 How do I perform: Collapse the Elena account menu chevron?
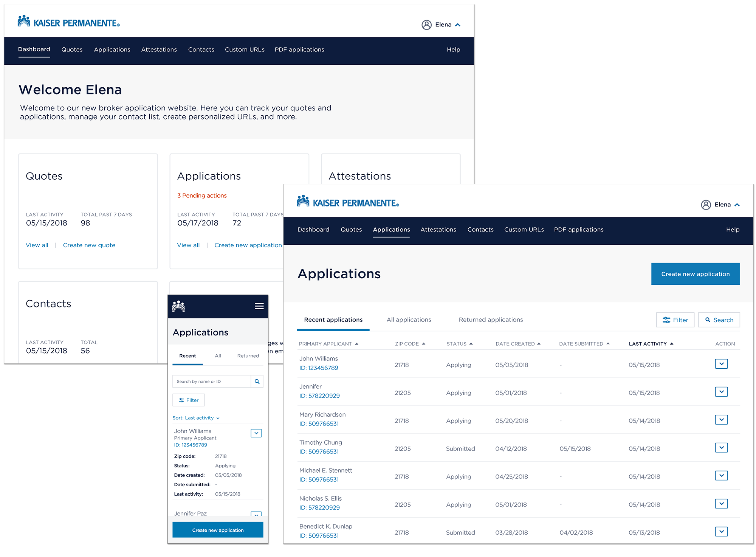pos(457,25)
